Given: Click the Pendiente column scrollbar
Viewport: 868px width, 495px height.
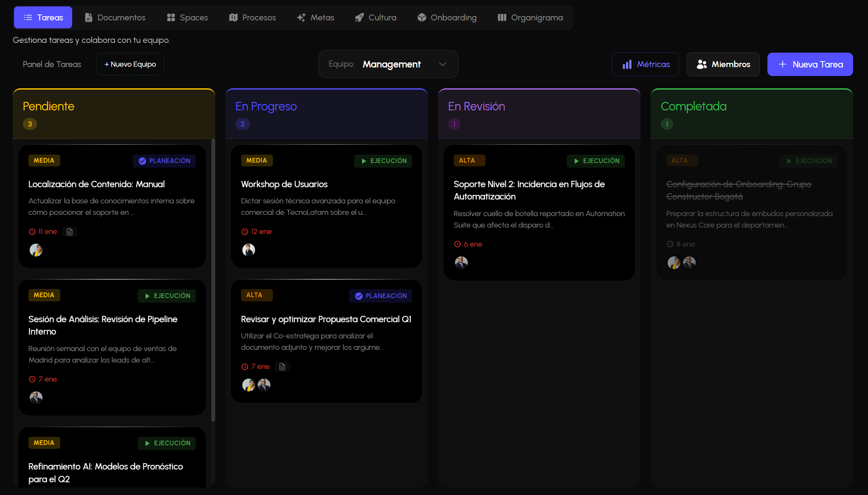Looking at the screenshot, I should pos(213,280).
